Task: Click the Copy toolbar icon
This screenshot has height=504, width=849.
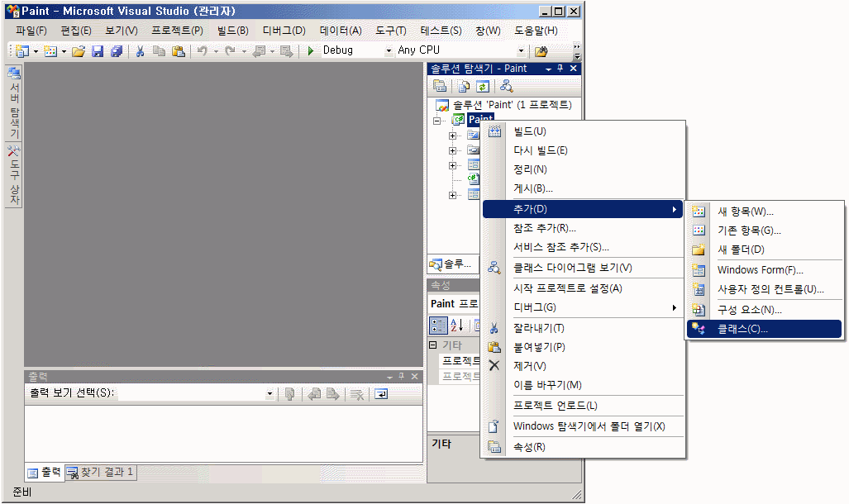Action: 159,51
